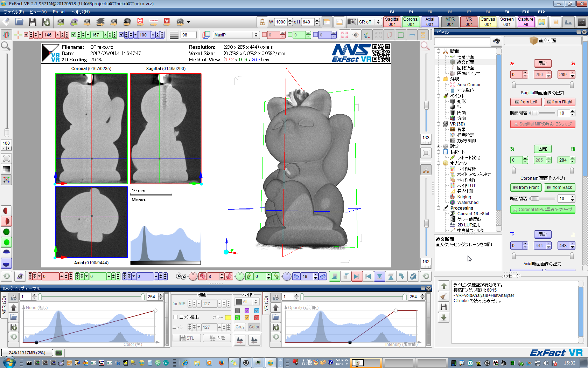Click the Capture All button

[526, 22]
